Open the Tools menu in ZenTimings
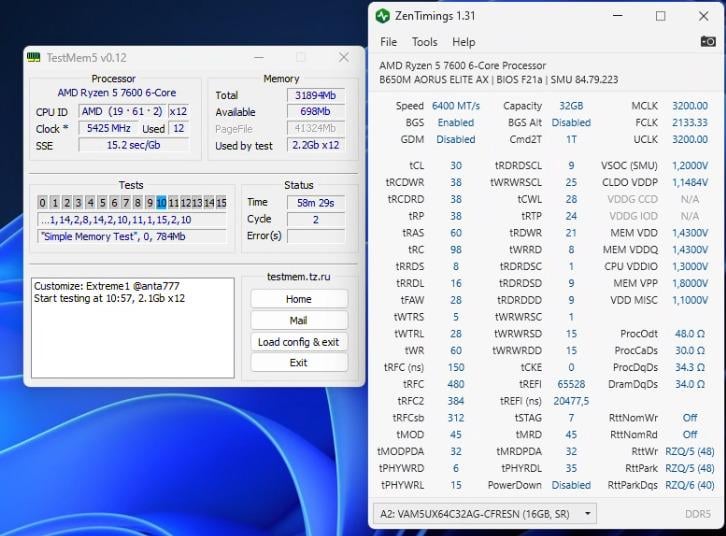 [425, 42]
